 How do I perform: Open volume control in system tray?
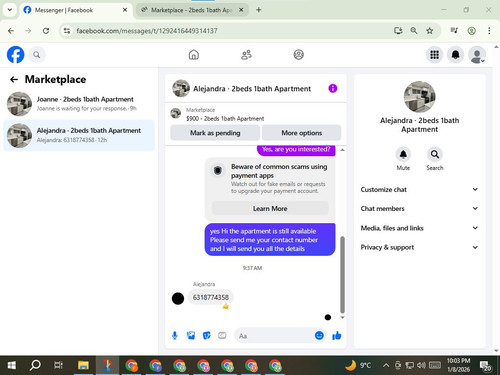pos(421,365)
